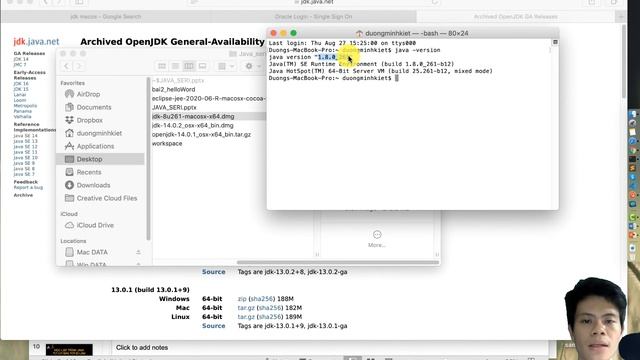Select openjdk-14.0.1_osx-x64_bin.tar.gz file

pyautogui.click(x=201, y=134)
